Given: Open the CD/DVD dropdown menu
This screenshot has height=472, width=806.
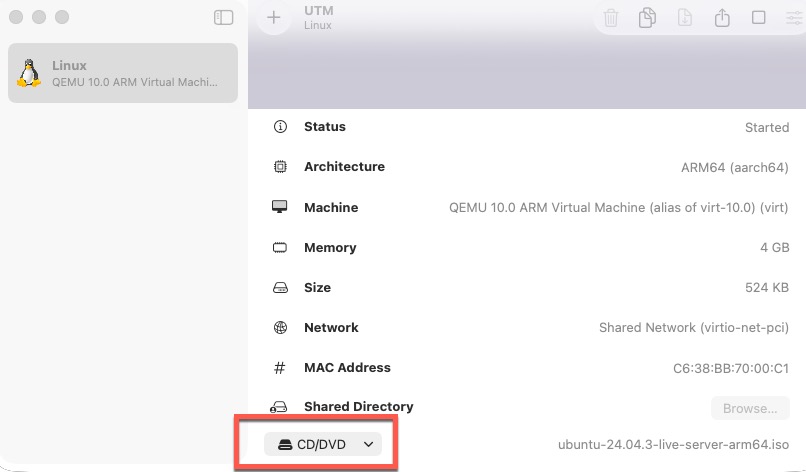Looking at the screenshot, I should click(x=323, y=444).
